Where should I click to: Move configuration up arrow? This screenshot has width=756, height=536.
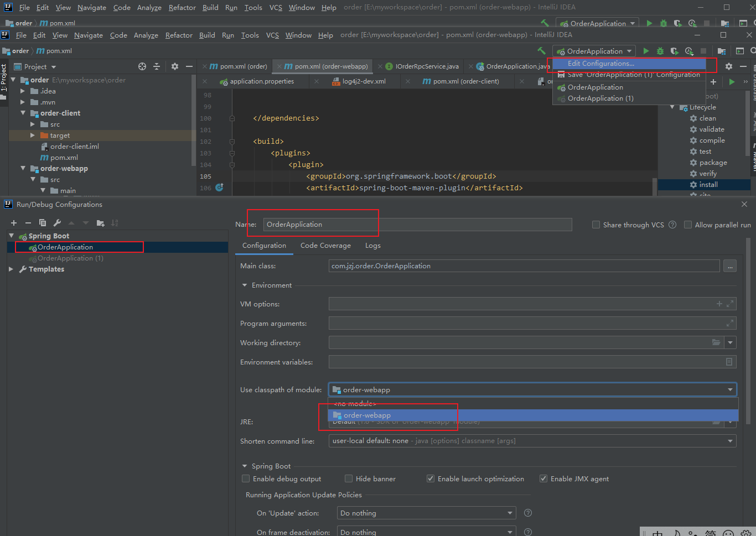[71, 223]
